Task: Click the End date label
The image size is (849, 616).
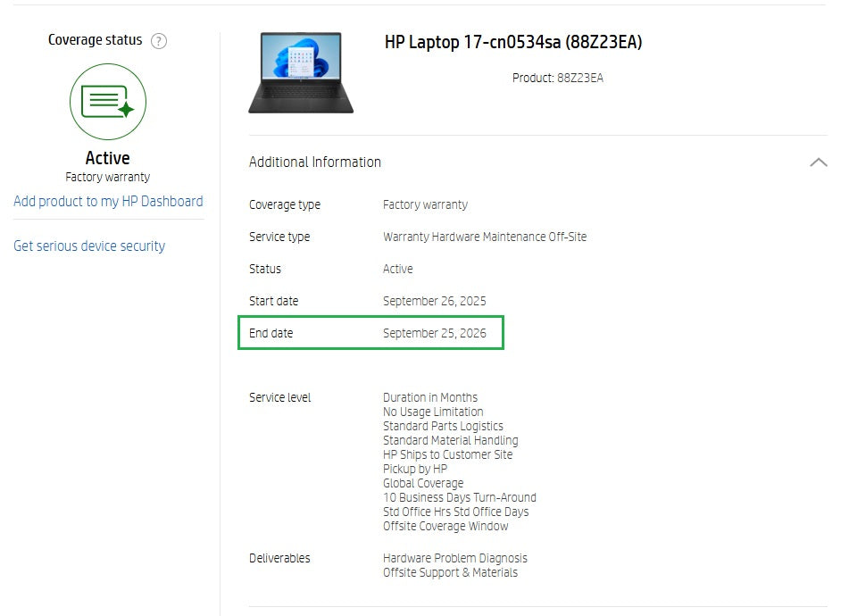Action: [271, 333]
